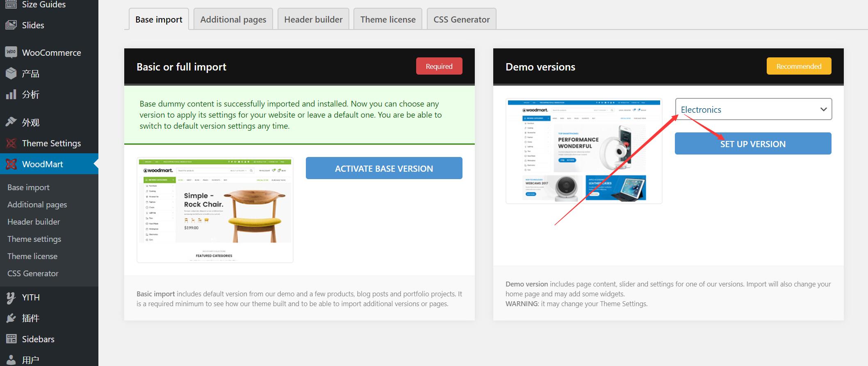The height and width of the screenshot is (366, 868).
Task: Click the 插件 plug icon
Action: coord(11,318)
